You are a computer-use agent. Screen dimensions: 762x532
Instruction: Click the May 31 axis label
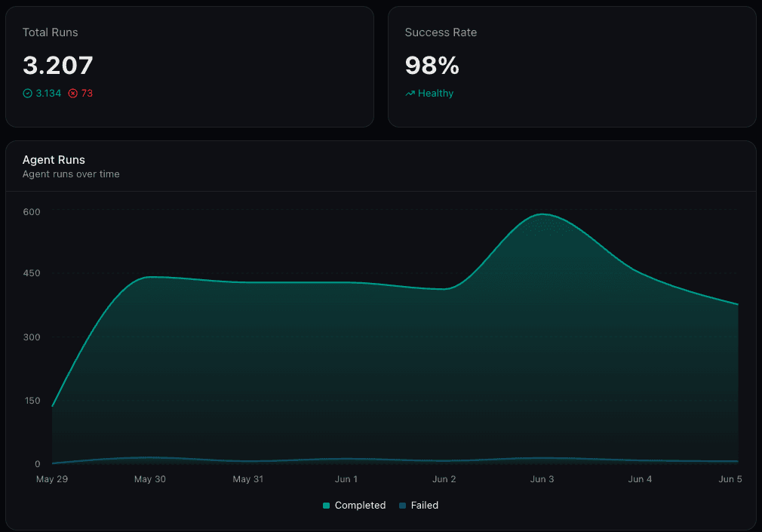(248, 479)
